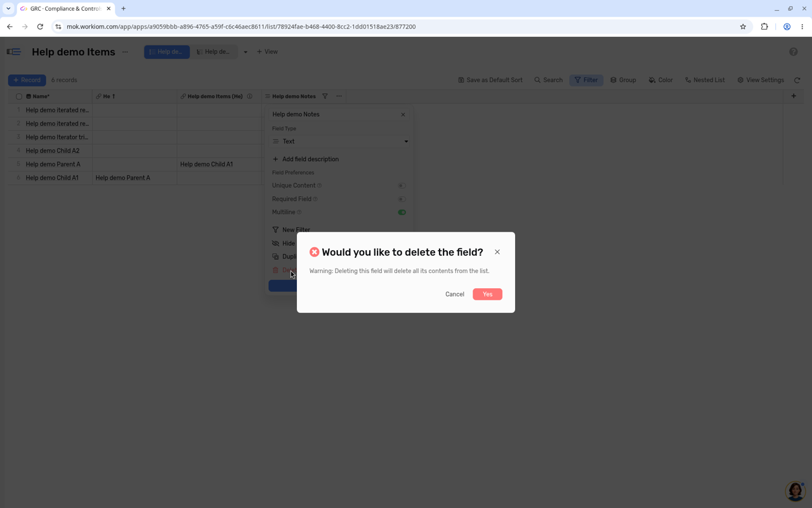Open the Search tool
The height and width of the screenshot is (508, 812).
[x=549, y=80]
